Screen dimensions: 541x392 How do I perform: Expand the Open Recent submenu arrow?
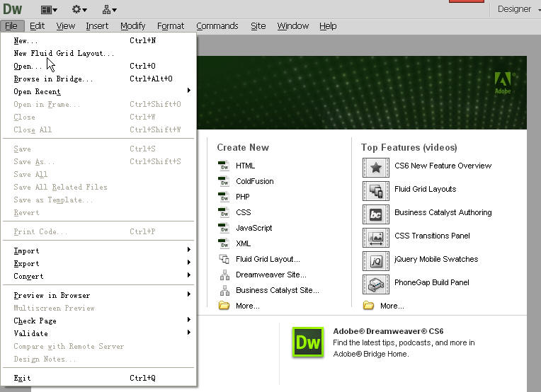[189, 91]
